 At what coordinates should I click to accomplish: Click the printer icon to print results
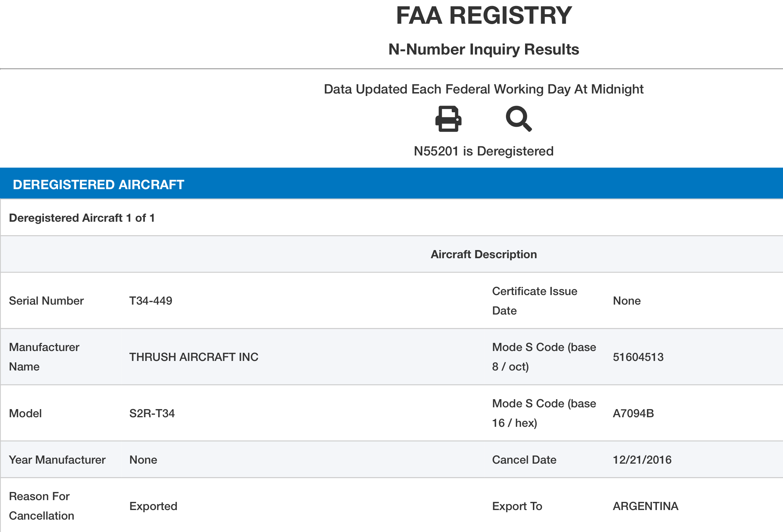tap(448, 119)
